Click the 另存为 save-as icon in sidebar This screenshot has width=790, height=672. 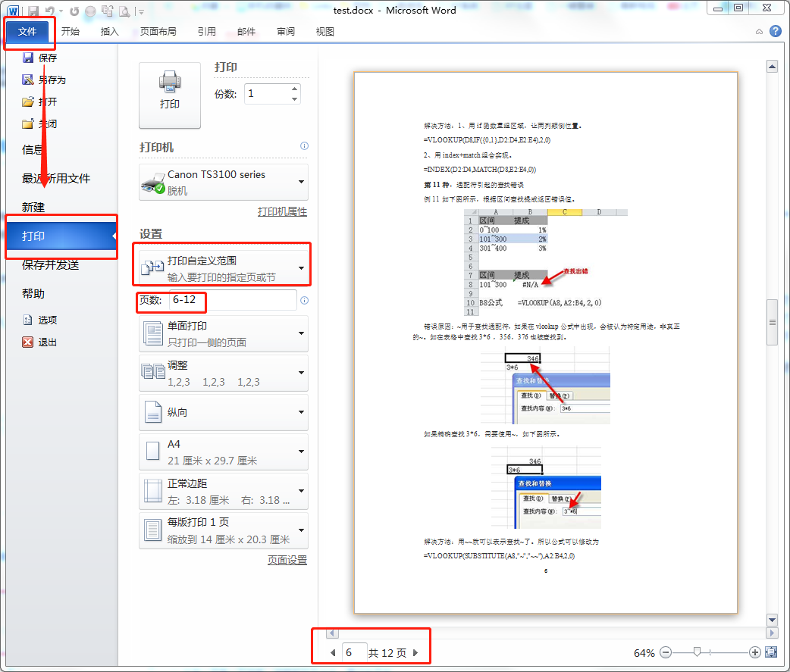pos(28,80)
